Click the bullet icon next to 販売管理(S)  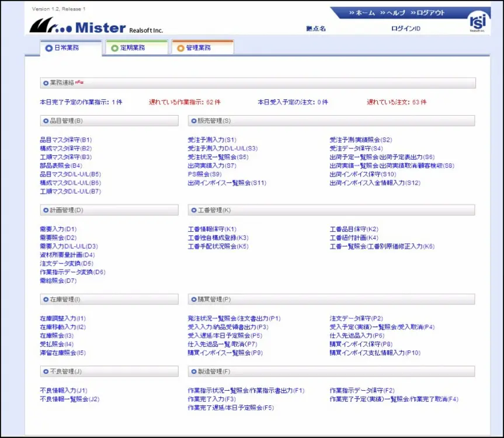pos(193,121)
